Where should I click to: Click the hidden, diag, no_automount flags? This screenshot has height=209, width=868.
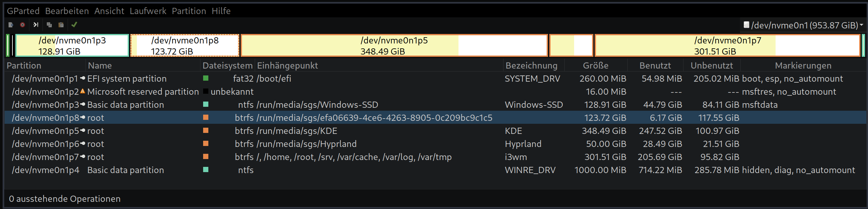pos(798,170)
